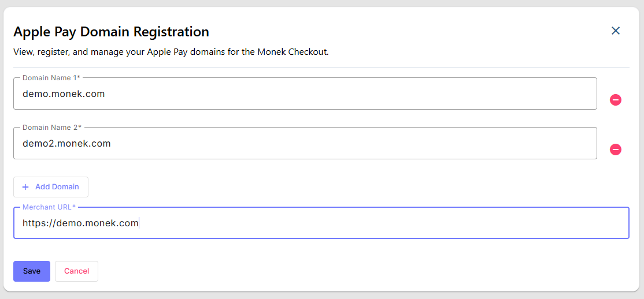Image resolution: width=644 pixels, height=299 pixels.
Task: Cancel the domain registration changes
Action: coord(76,271)
